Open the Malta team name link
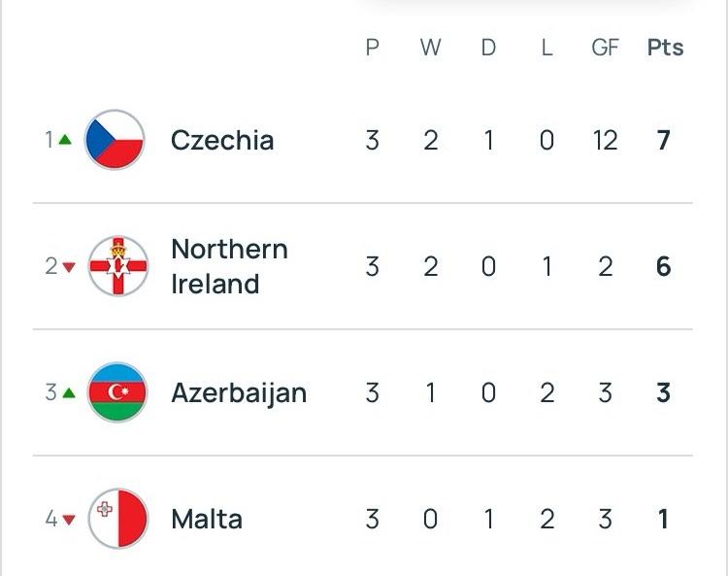 pyautogui.click(x=207, y=519)
